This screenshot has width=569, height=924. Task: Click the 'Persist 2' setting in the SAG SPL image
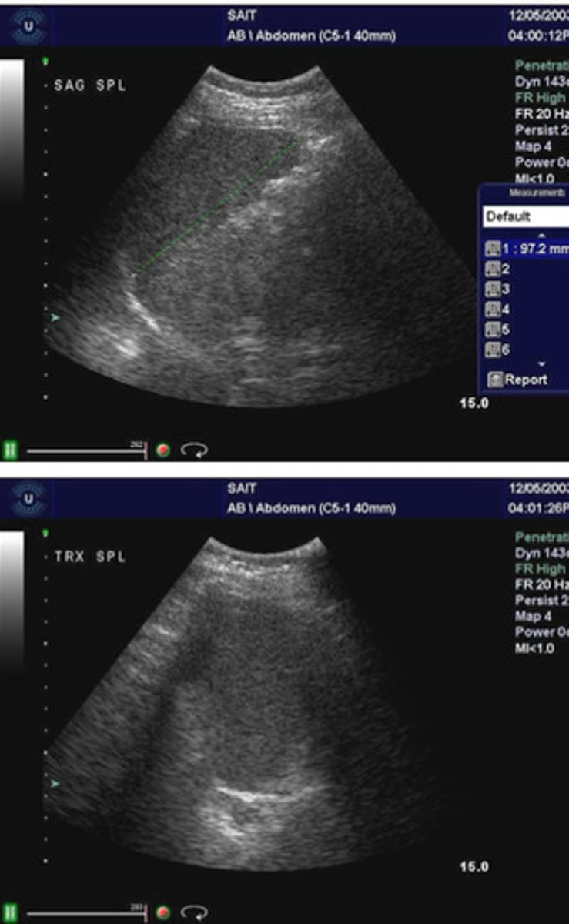point(541,130)
